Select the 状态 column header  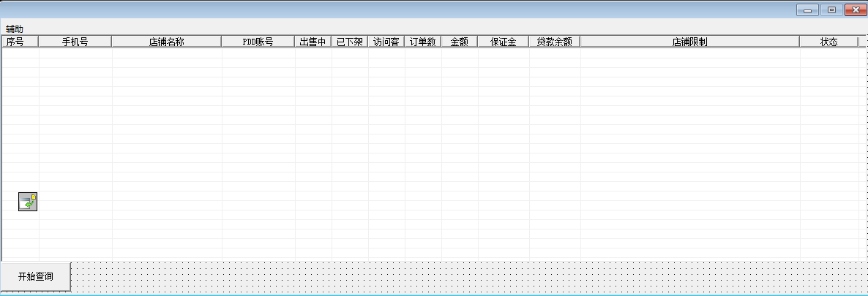point(828,42)
